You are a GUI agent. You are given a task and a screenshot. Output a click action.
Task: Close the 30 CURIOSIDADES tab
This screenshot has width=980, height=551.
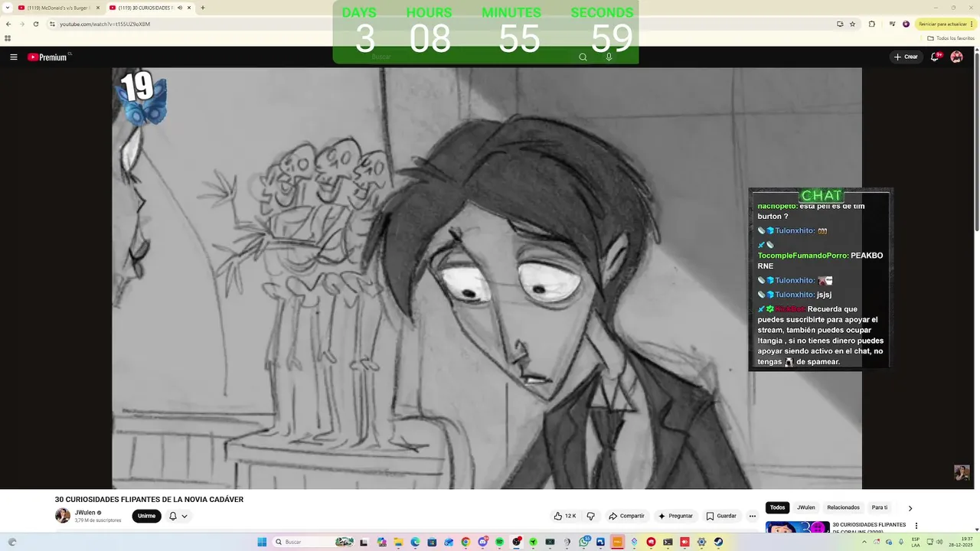(x=189, y=8)
